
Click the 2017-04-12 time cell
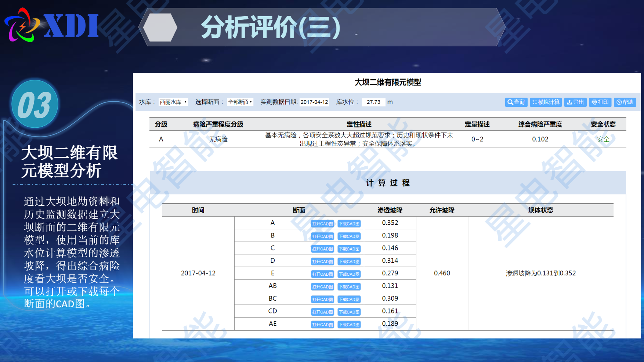[x=198, y=273]
